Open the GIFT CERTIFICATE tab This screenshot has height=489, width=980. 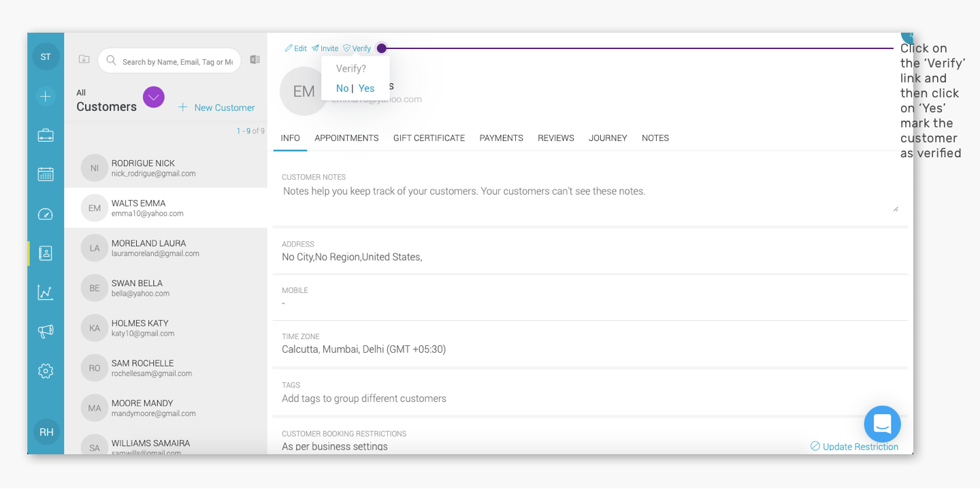(429, 138)
